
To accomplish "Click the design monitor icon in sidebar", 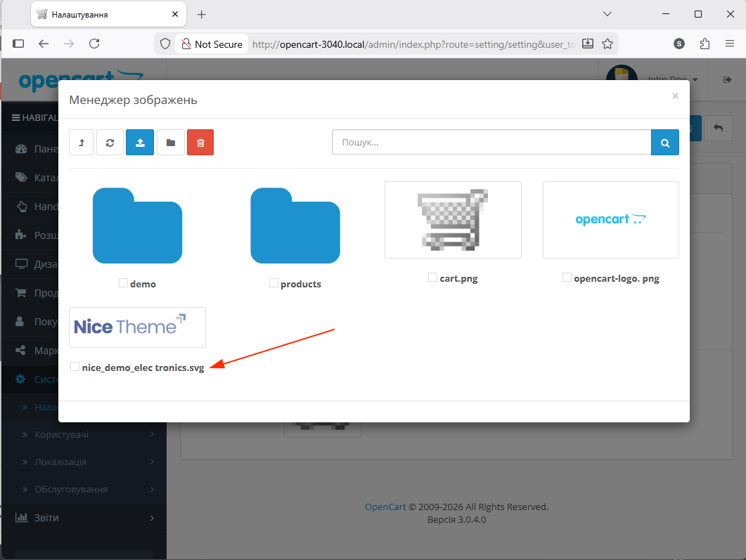I will coord(21,263).
